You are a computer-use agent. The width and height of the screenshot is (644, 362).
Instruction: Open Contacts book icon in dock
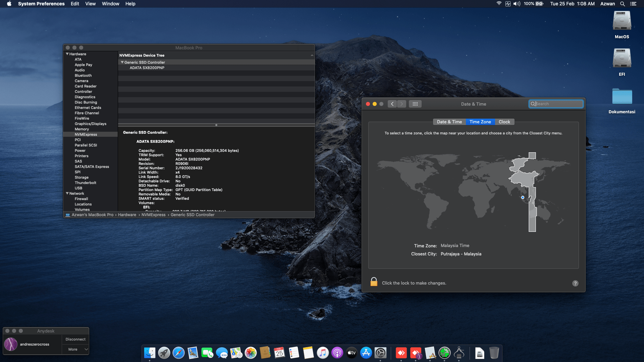point(265,353)
